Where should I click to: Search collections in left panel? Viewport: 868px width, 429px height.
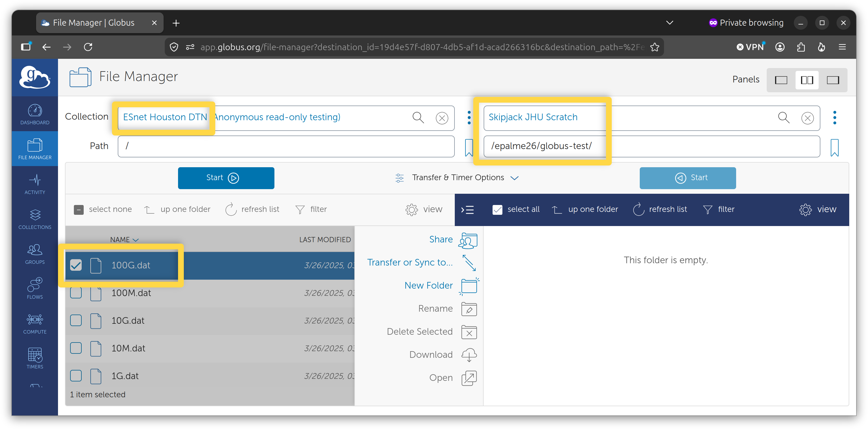point(418,118)
